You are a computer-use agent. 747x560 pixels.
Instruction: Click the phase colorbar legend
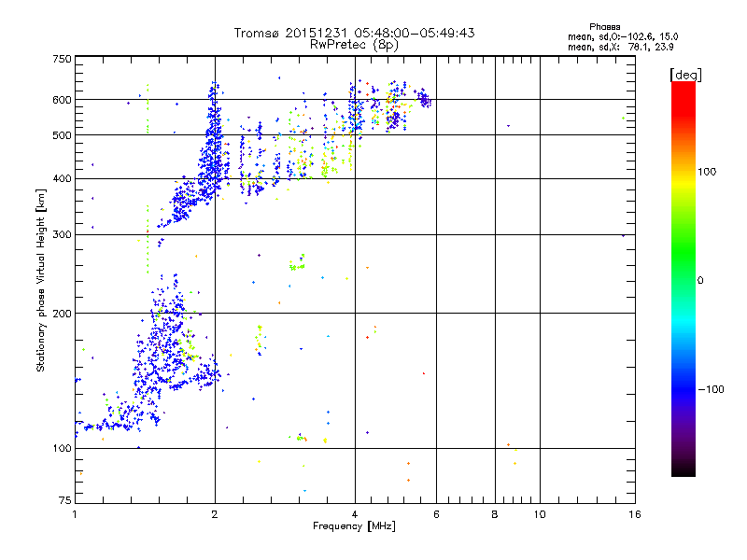click(x=684, y=279)
